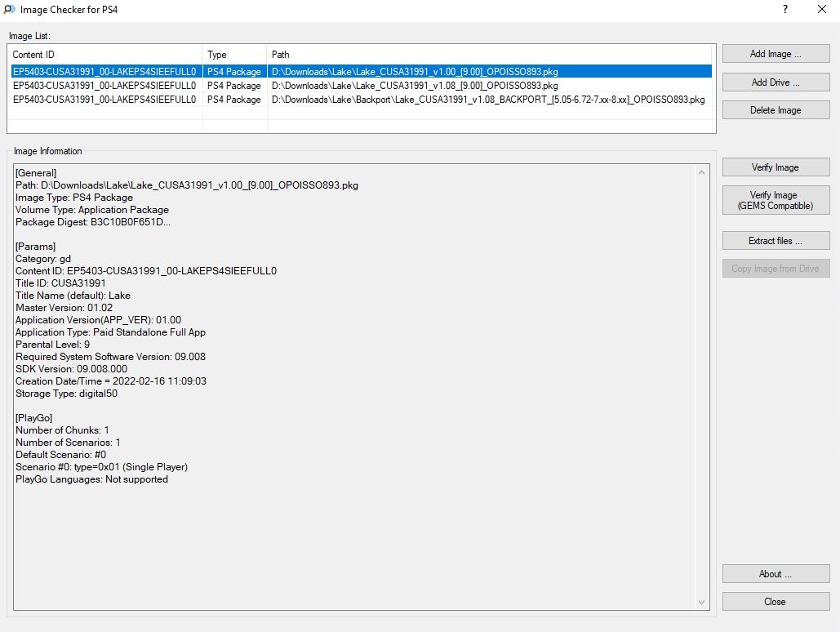Click the SDK Version: 09.008.000 line

pyautogui.click(x=71, y=369)
